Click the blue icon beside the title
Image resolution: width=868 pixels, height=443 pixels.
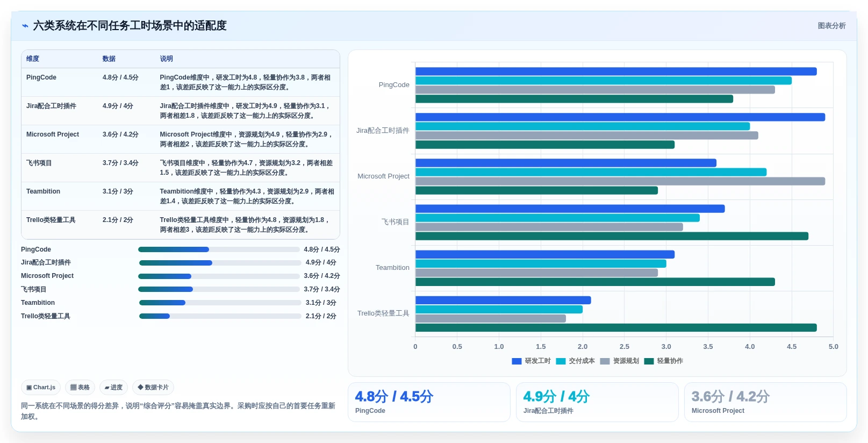tap(25, 26)
